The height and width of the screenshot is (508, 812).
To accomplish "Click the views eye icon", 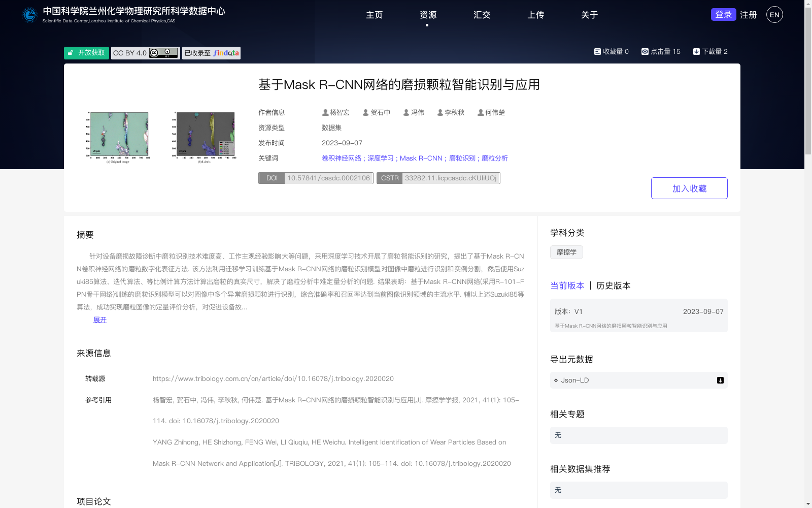I will (x=645, y=51).
